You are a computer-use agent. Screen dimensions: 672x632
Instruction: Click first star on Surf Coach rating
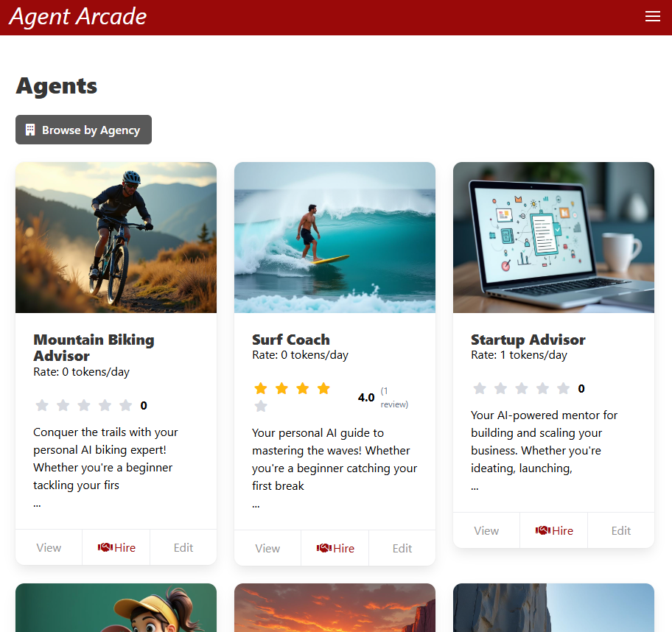[x=261, y=389]
